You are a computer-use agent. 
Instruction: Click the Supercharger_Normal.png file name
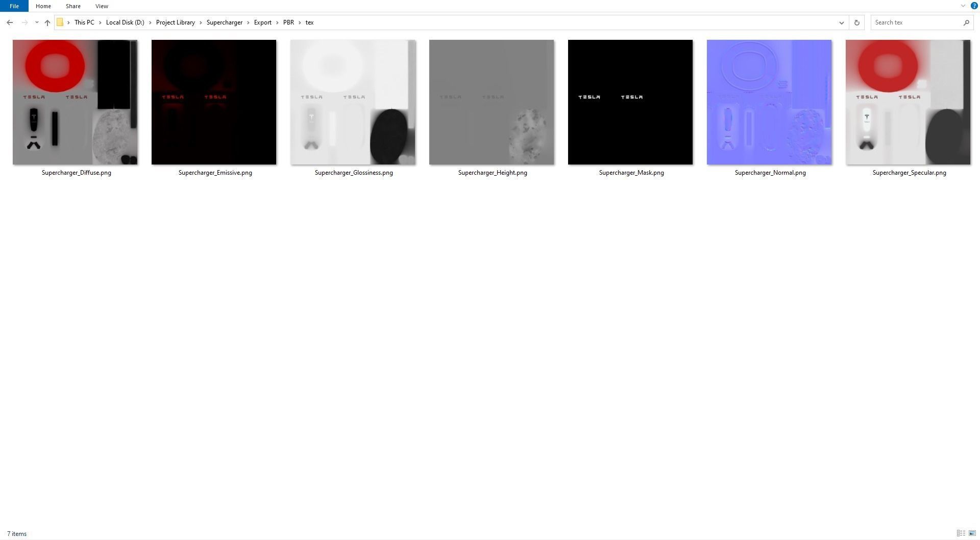(x=770, y=173)
